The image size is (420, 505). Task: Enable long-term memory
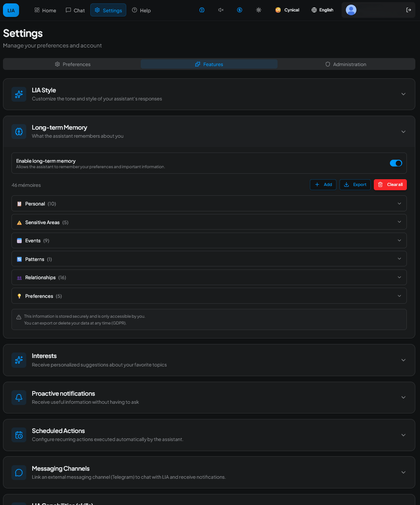point(396,163)
